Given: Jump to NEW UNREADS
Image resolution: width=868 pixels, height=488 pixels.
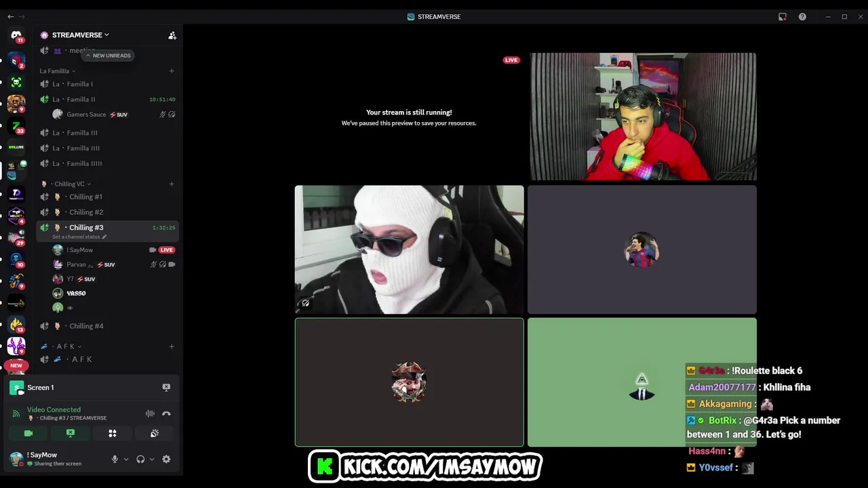Looking at the screenshot, I should tap(108, 56).
